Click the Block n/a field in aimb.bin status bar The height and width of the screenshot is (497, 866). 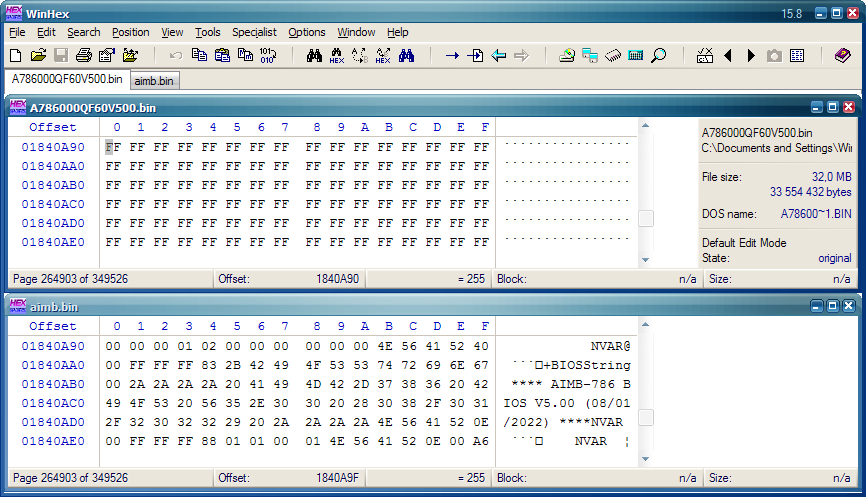coord(597,478)
